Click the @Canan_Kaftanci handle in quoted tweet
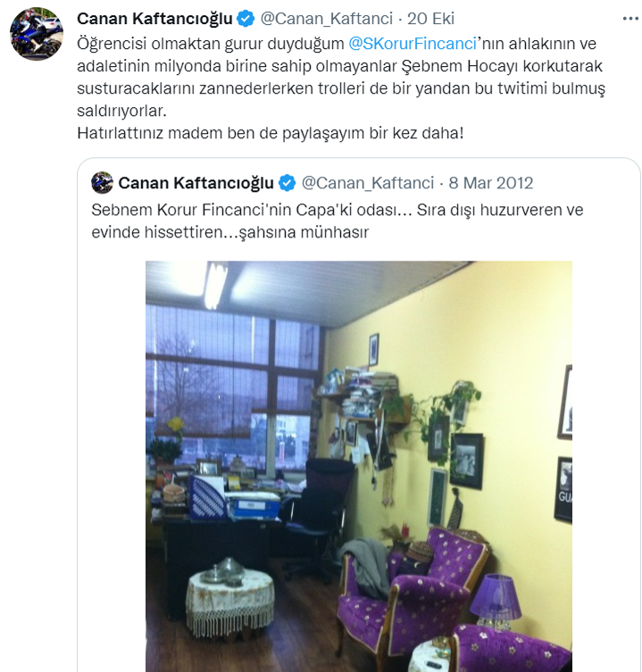 coord(368,184)
